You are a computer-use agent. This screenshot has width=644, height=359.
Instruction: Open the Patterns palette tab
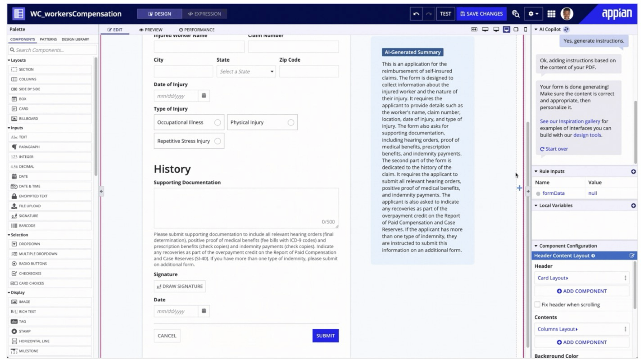(x=48, y=39)
